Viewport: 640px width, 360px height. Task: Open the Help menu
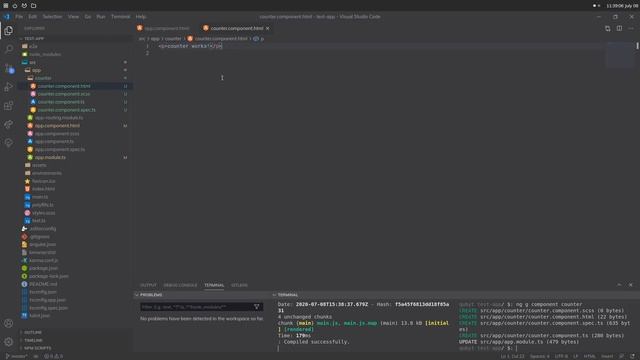[x=141, y=17]
